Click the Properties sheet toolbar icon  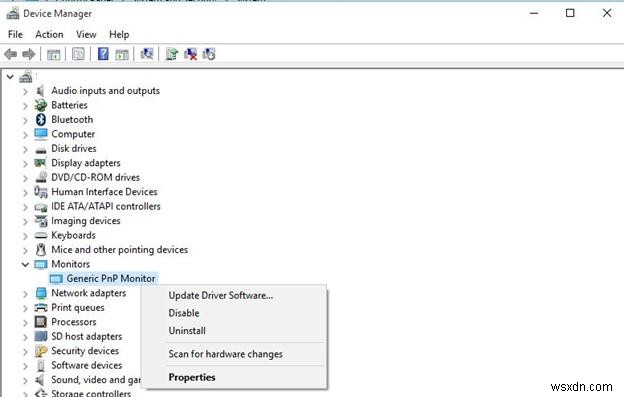78,54
